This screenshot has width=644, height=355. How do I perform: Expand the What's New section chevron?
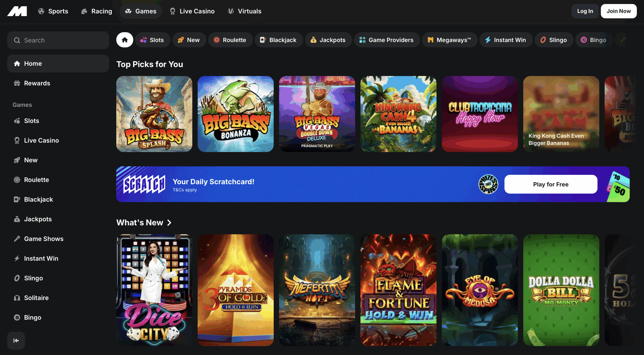click(x=169, y=223)
